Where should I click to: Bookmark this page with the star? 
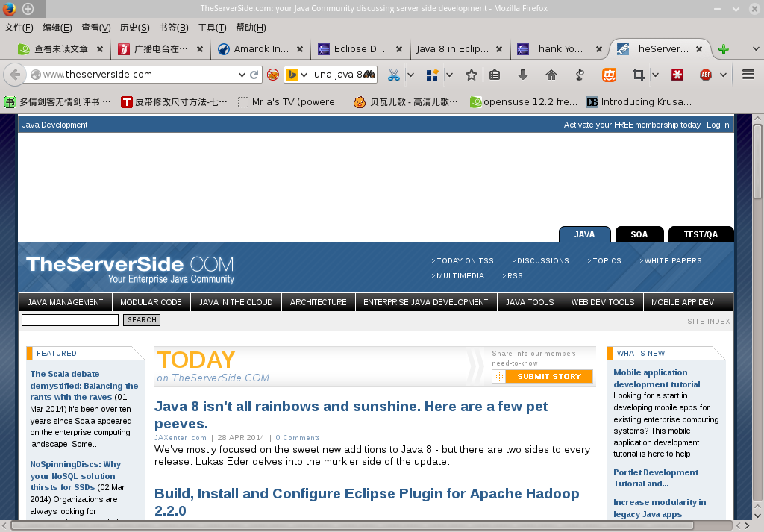pos(472,75)
